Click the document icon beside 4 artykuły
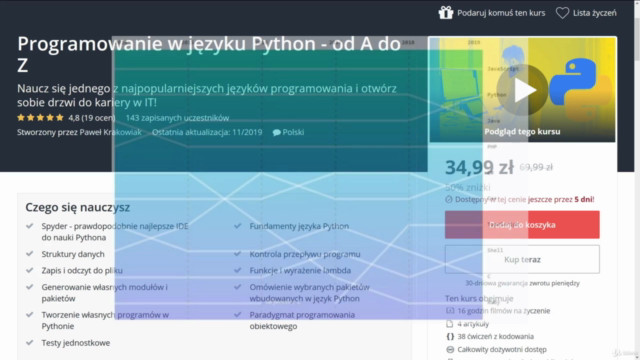 click(450, 324)
